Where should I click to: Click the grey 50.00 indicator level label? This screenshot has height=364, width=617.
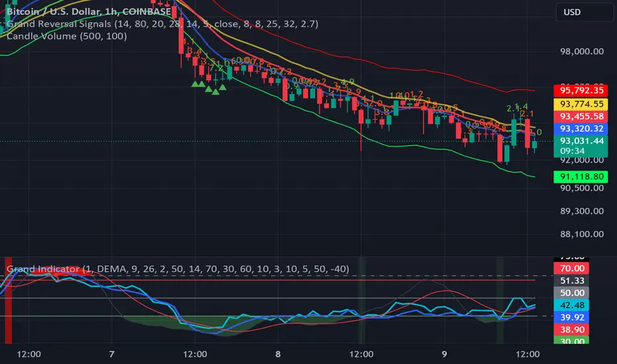point(571,293)
